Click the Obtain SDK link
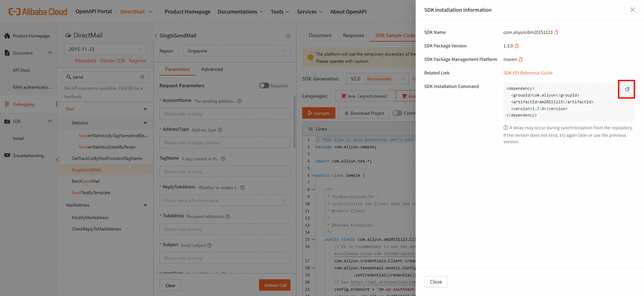The height and width of the screenshot is (296, 644). 112,61
